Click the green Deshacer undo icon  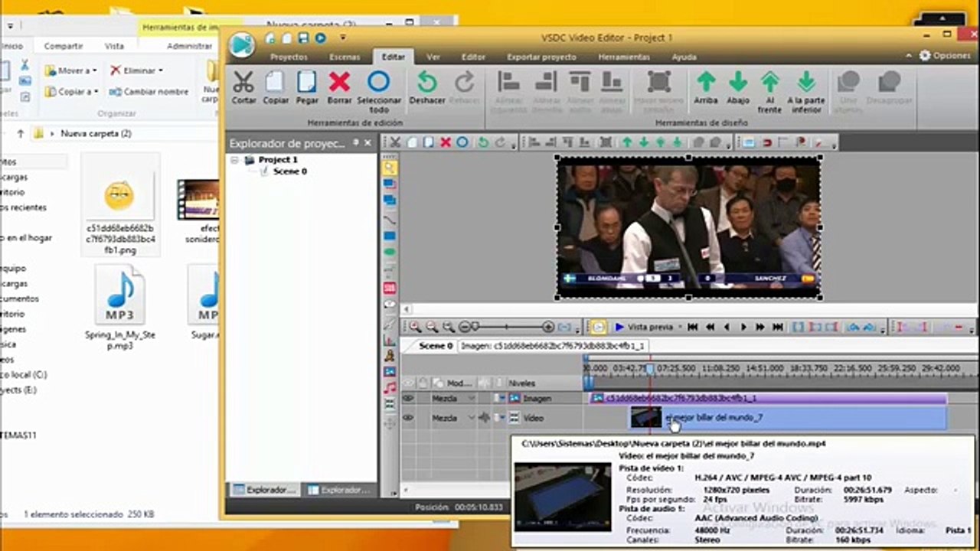point(426,83)
